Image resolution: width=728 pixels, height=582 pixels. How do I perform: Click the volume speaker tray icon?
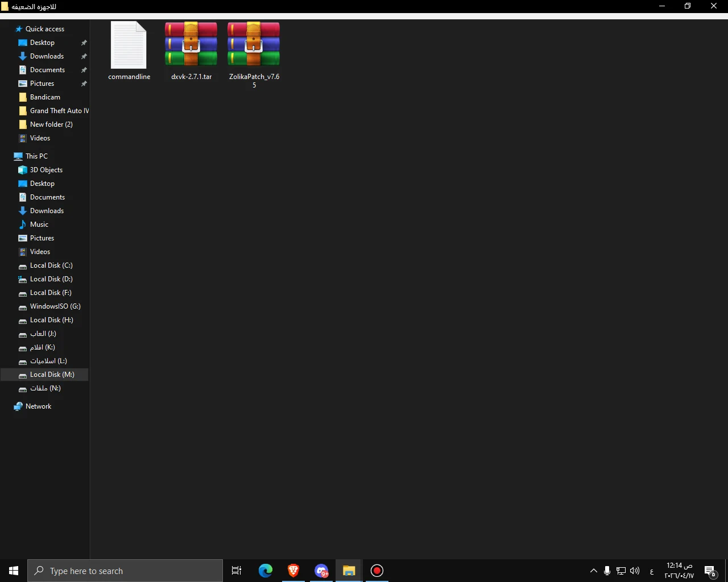(x=635, y=571)
